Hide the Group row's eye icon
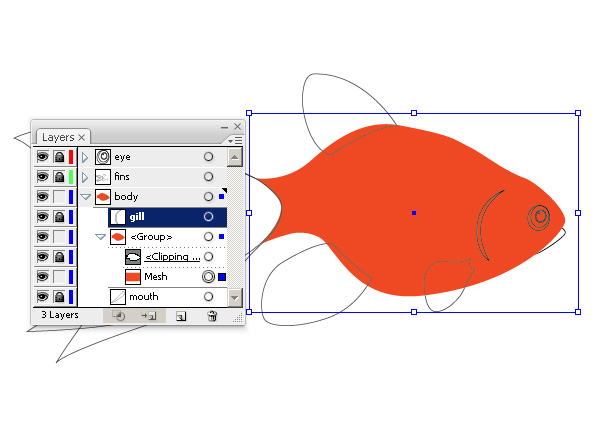This screenshot has height=442, width=600. coord(42,237)
